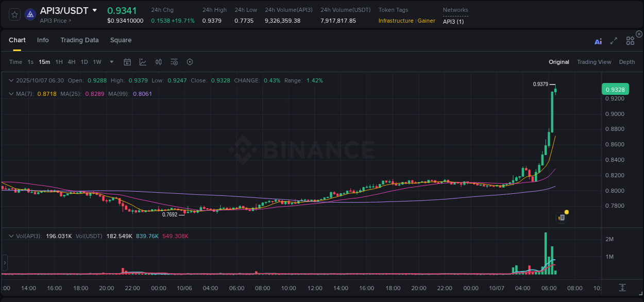Select the 1D timeframe
The image size is (644, 302).
(84, 62)
